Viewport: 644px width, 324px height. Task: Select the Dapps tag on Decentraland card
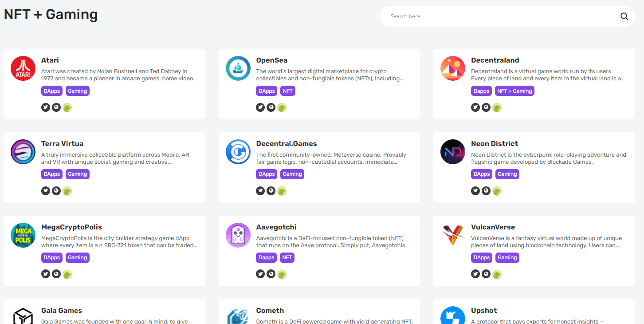482,91
